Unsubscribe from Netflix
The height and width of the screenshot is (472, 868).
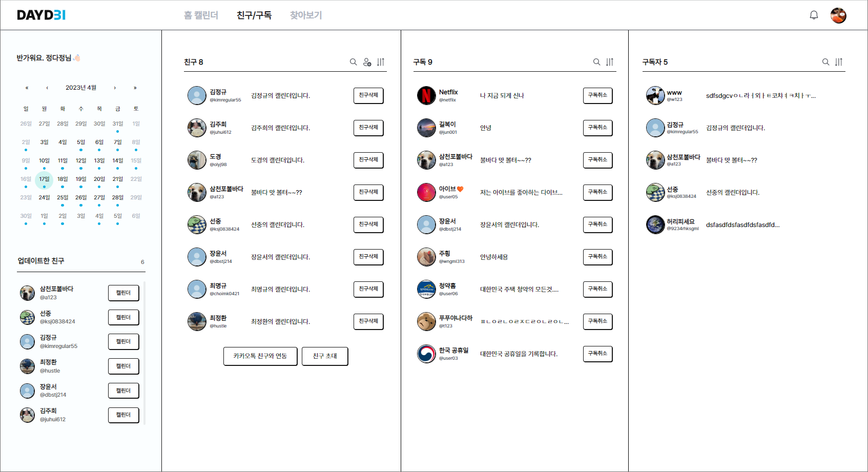(x=597, y=95)
